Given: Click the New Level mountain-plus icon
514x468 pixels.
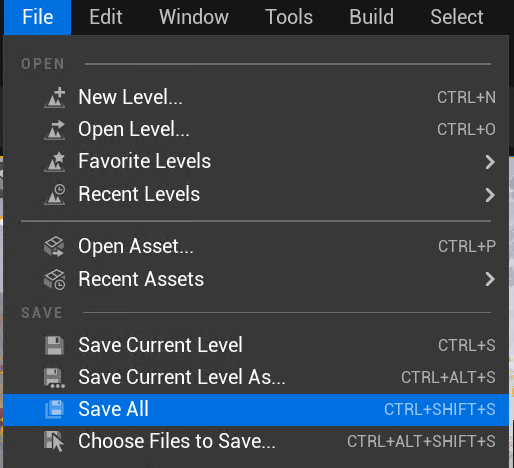Looking at the screenshot, I should tap(55, 97).
